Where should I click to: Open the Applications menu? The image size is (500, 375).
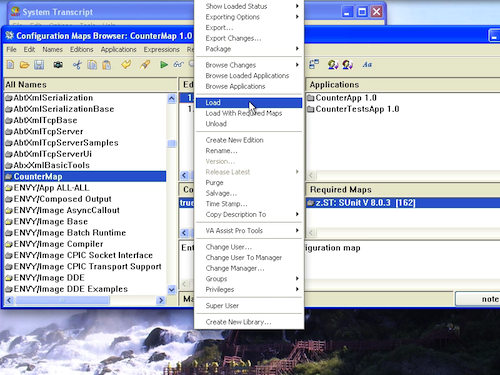pos(119,49)
